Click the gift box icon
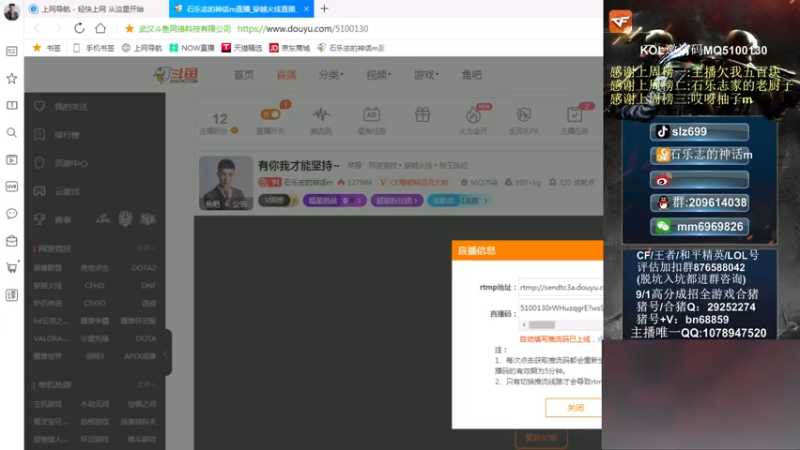The height and width of the screenshot is (450, 800). [x=422, y=114]
